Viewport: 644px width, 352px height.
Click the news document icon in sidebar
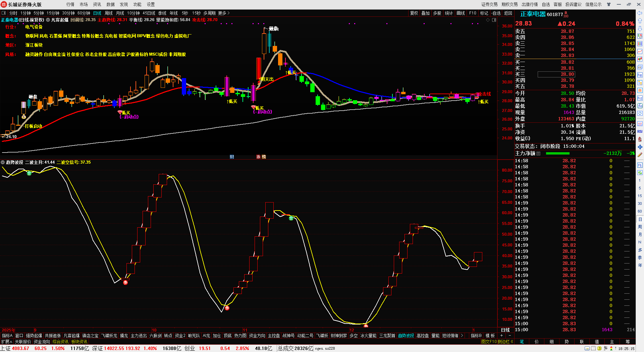point(640,67)
